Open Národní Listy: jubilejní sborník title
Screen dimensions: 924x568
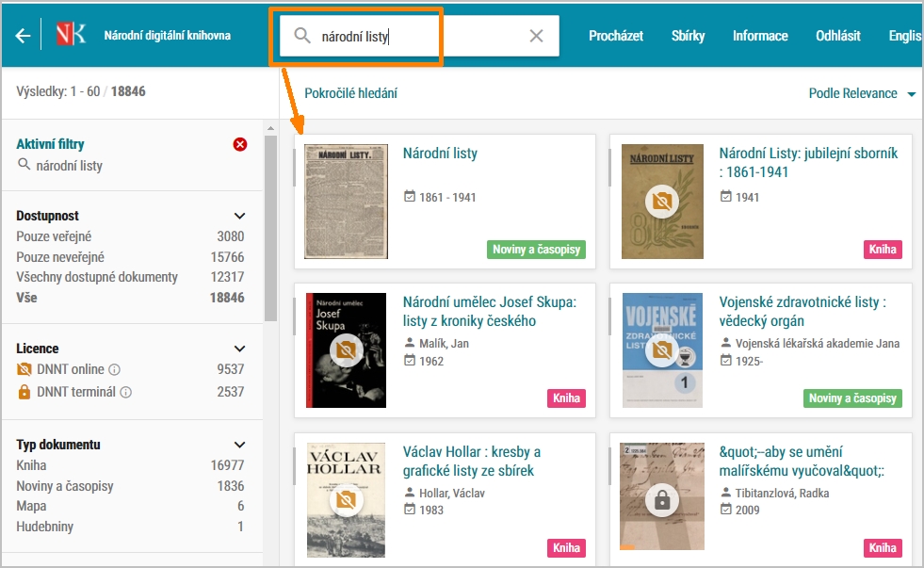(808, 163)
